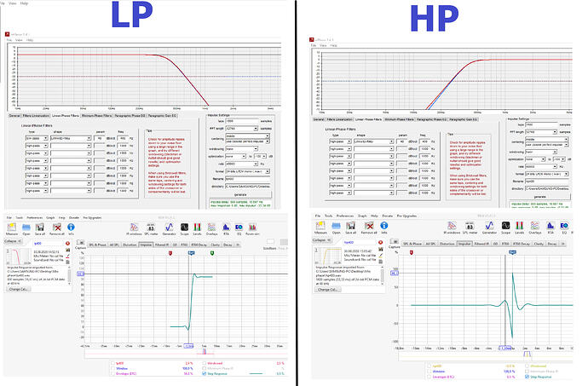The image size is (588, 386).
Task: Click Measure icon in HP REW window
Action: [320, 226]
